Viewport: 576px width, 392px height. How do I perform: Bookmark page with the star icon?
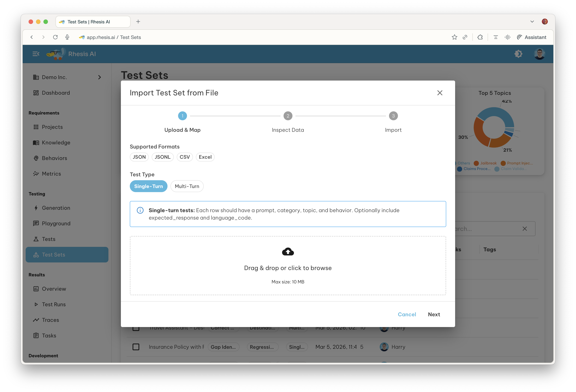pyautogui.click(x=454, y=37)
